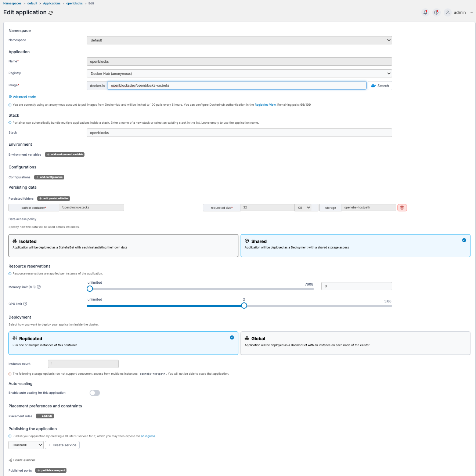
Task: Click the Replicated option checkmark badge
Action: tap(232, 337)
